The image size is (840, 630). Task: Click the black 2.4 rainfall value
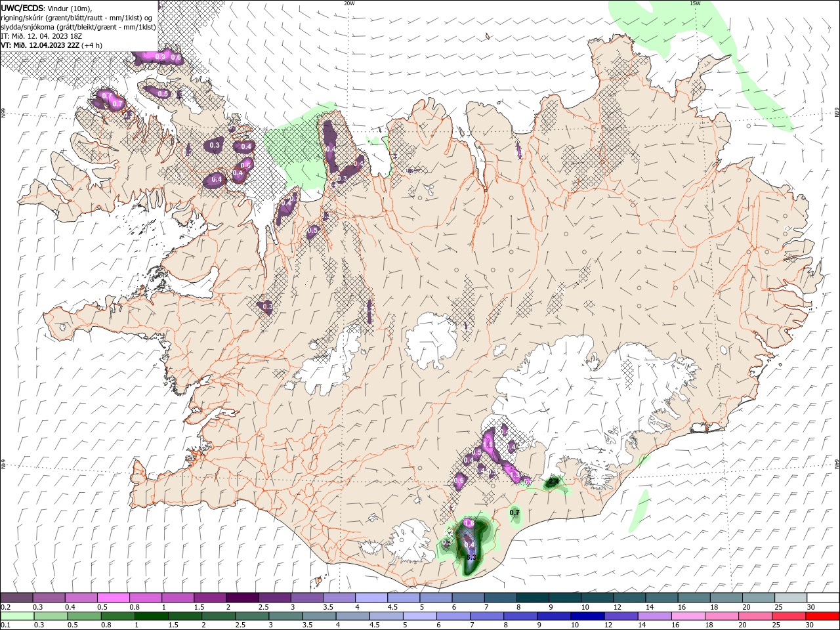coord(553,482)
